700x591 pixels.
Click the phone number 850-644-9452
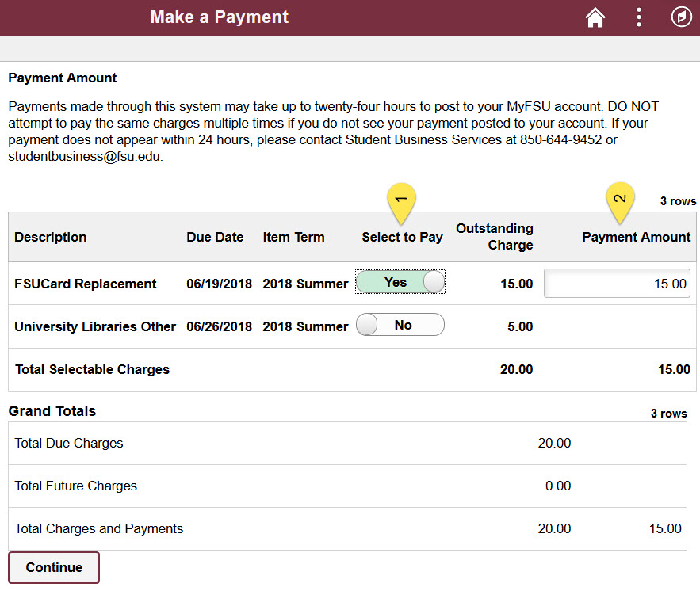pyautogui.click(x=560, y=139)
